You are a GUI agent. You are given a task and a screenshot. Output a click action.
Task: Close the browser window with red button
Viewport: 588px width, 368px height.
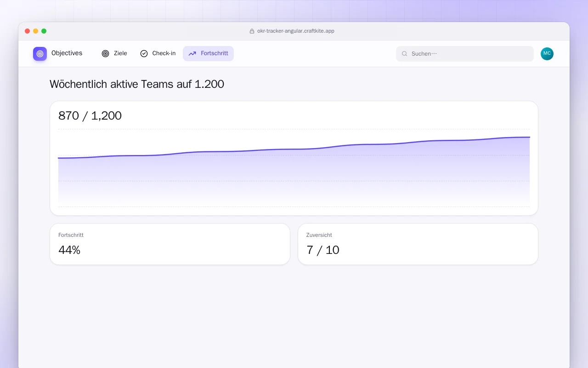click(28, 31)
